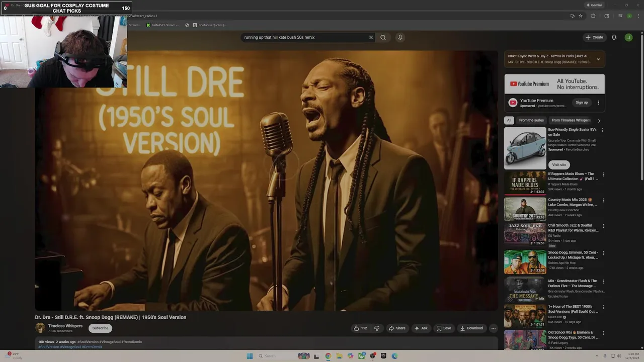644x362 pixels.
Task: Open Old School 90s Eminem video title
Action: pyautogui.click(x=573, y=335)
